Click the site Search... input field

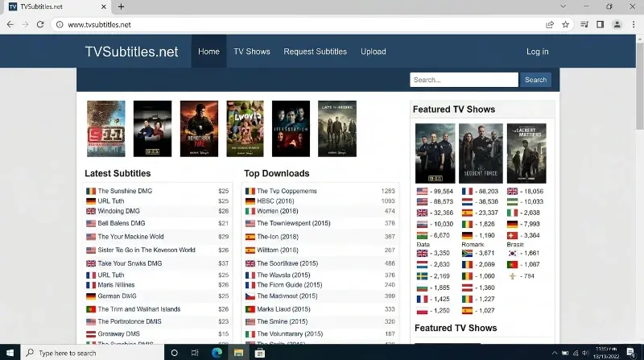tap(464, 80)
